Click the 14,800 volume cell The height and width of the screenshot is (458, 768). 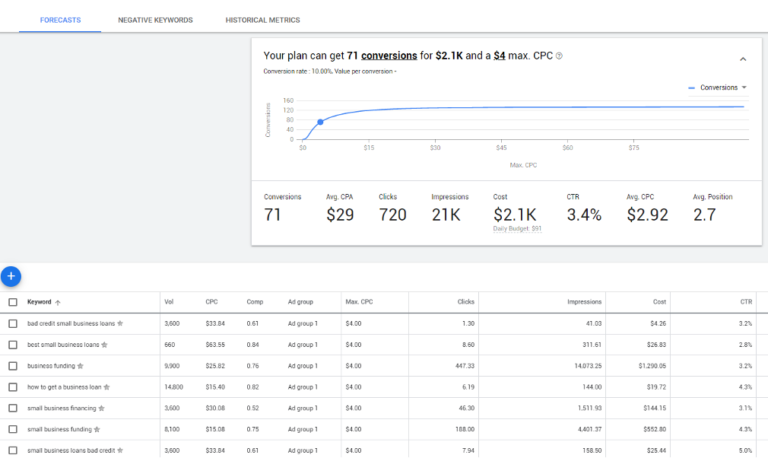point(173,387)
